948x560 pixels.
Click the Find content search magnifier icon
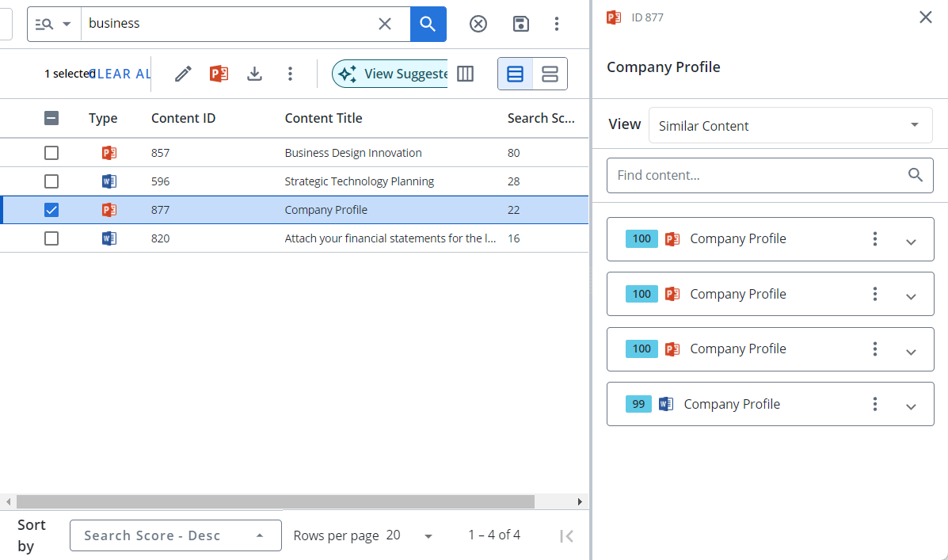916,175
